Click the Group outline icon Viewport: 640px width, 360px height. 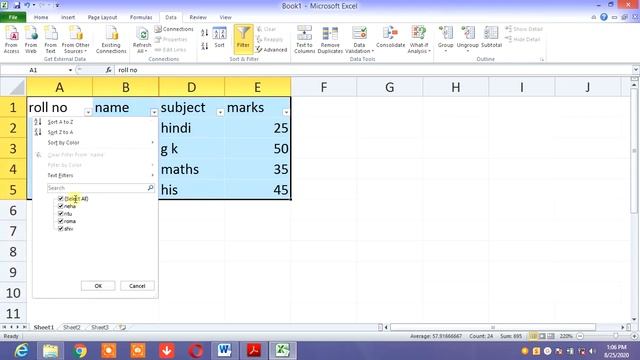(445, 38)
